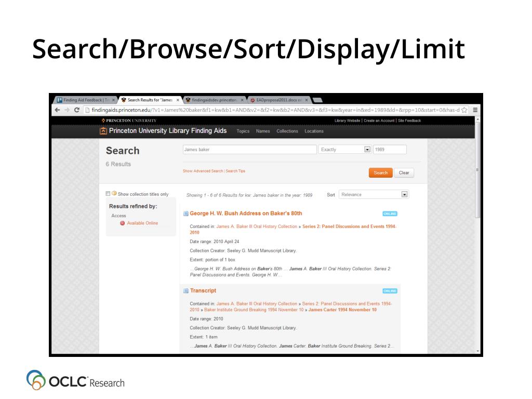Open the Site Feedback link
The height and width of the screenshot is (399, 532).
point(409,121)
